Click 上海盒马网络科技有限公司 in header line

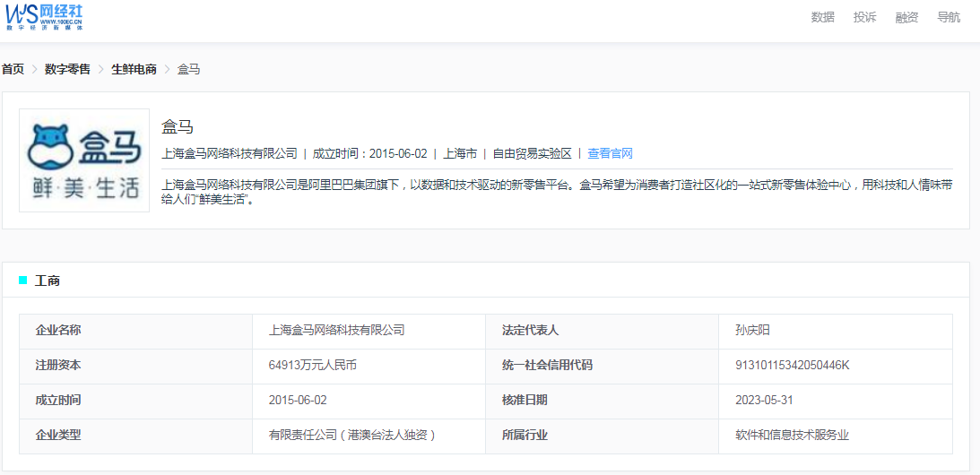pyautogui.click(x=230, y=154)
